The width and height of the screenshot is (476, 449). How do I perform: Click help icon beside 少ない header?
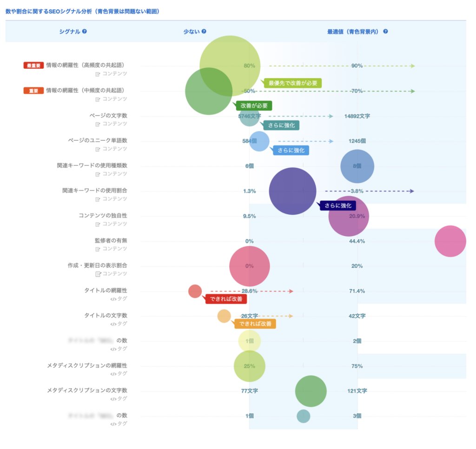click(x=204, y=32)
